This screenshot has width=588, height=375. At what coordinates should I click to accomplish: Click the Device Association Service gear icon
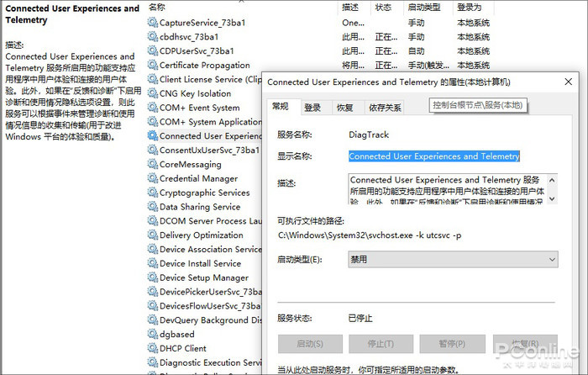point(153,249)
